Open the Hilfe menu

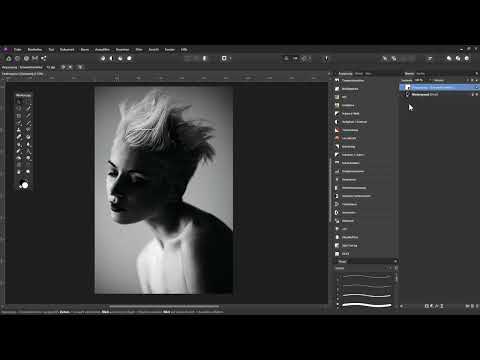184,49
